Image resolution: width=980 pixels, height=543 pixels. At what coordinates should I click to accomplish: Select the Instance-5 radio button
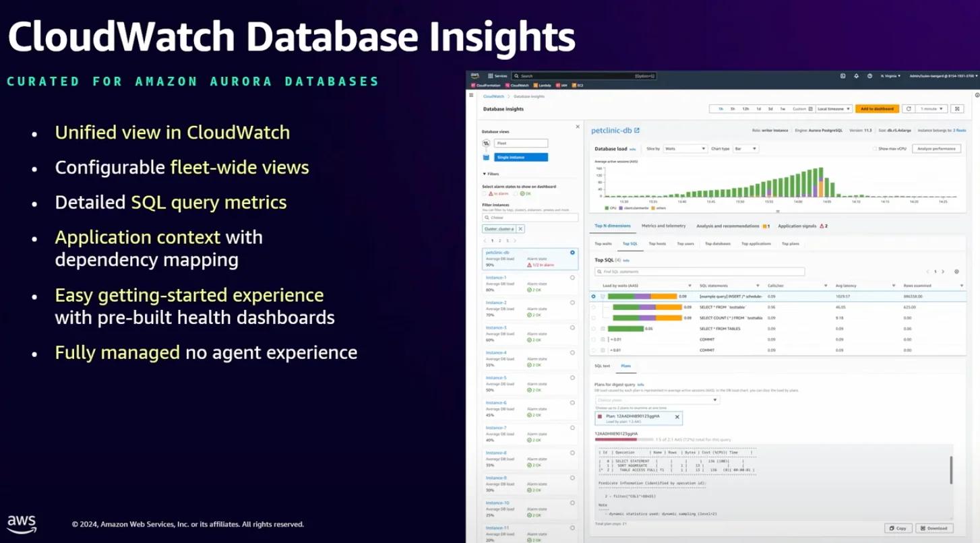pos(572,378)
